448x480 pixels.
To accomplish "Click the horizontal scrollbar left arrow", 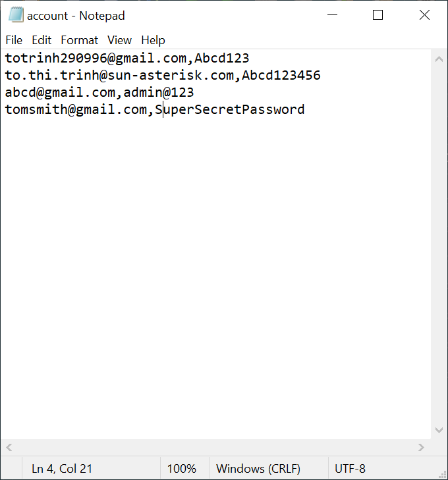I will coord(9,448).
